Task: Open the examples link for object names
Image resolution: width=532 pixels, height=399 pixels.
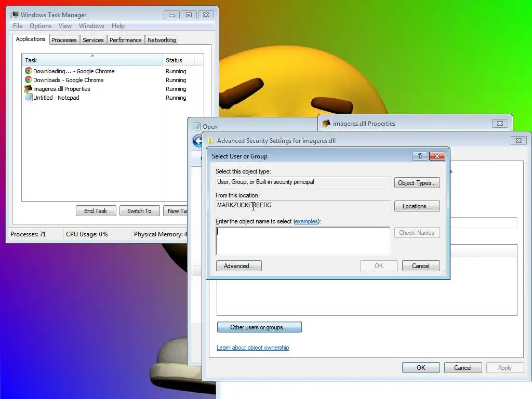Action: [x=307, y=221]
